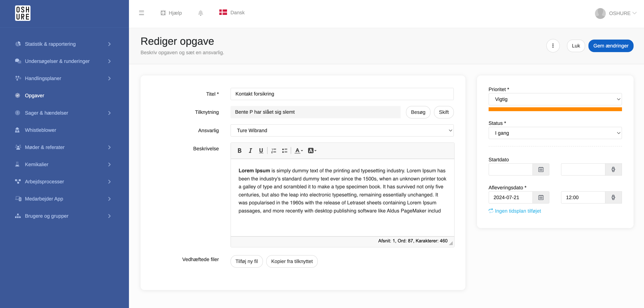The image size is (644, 308).
Task: Click Gem ændringer button
Action: coord(610,46)
